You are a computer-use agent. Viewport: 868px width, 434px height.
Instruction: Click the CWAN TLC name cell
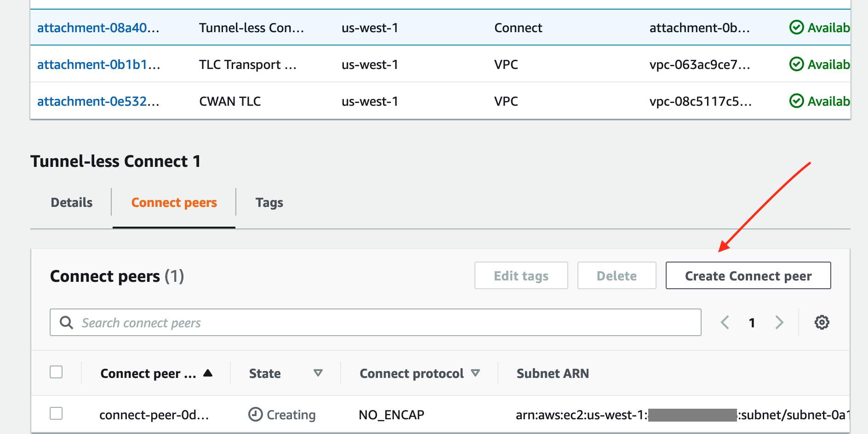pyautogui.click(x=230, y=101)
